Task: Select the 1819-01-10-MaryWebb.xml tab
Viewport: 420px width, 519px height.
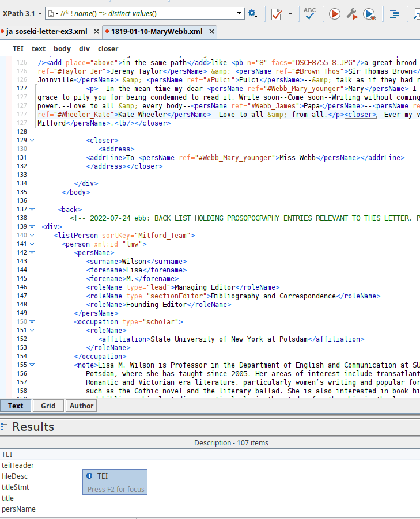Action: [x=157, y=32]
